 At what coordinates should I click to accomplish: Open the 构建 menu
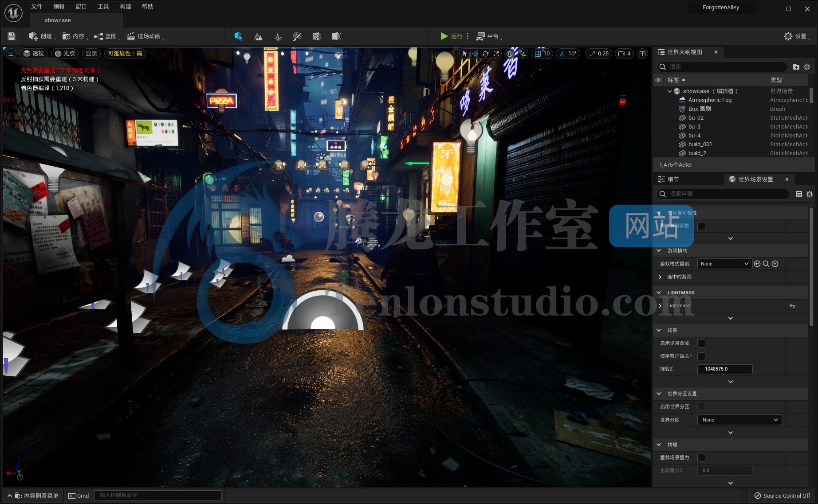pyautogui.click(x=126, y=7)
